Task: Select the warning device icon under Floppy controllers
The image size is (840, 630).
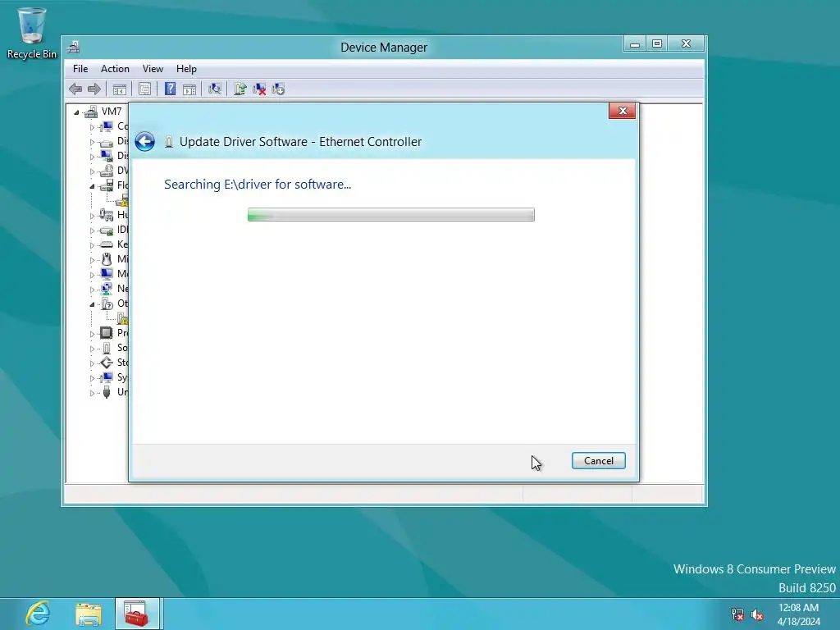Action: [x=122, y=200]
